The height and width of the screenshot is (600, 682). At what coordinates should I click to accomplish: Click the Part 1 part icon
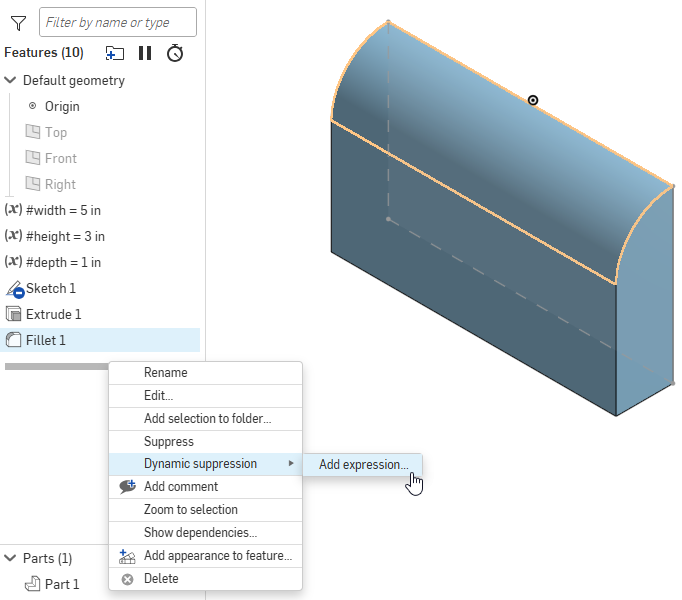(x=32, y=584)
